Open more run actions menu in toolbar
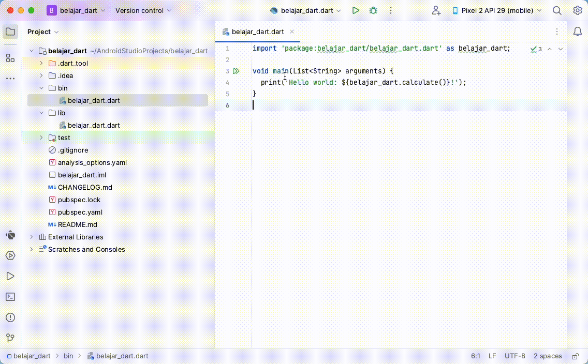 tap(391, 10)
